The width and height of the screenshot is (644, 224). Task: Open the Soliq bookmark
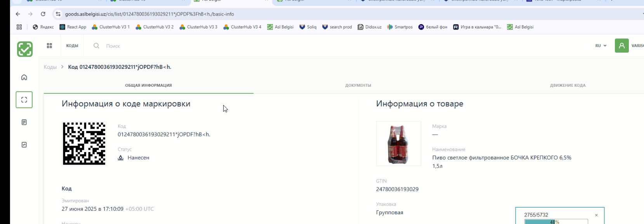(308, 27)
